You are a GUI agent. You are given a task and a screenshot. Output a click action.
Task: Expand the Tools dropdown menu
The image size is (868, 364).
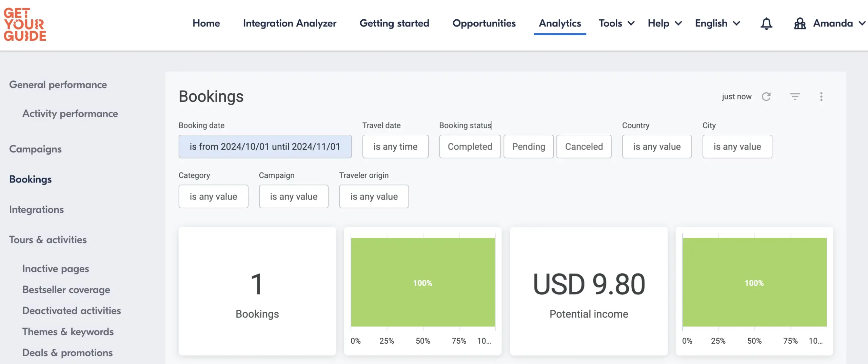(x=617, y=23)
